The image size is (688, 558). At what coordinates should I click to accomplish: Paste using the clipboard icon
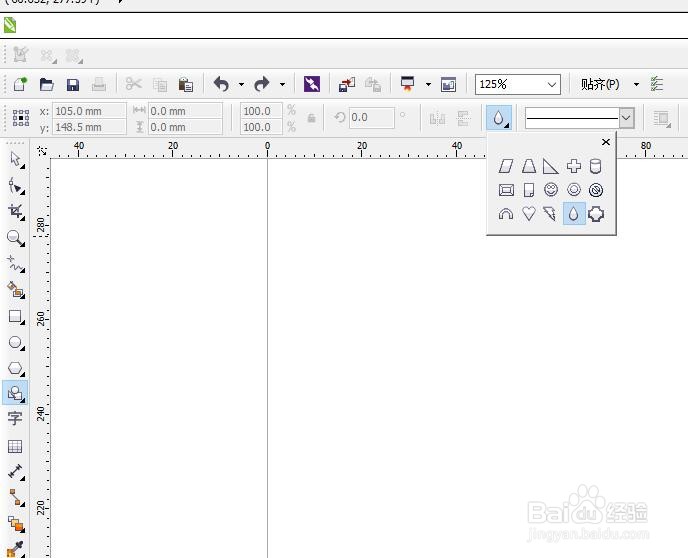click(186, 84)
